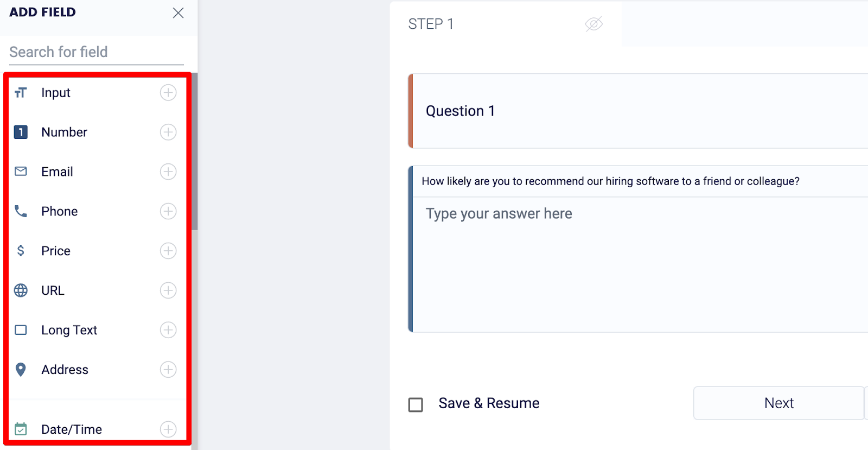Click the plus to add a Number field
Viewport: 868px width, 450px height.
(168, 132)
